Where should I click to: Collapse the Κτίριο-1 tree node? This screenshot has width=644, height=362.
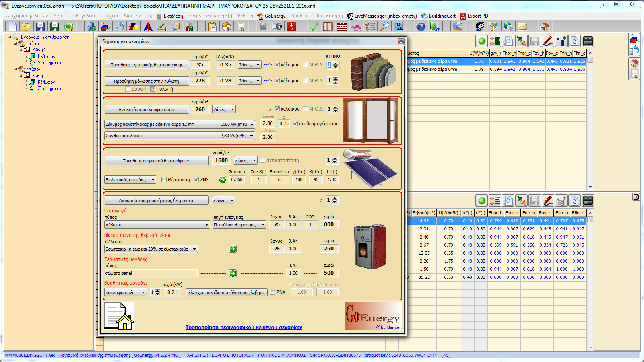click(16, 69)
